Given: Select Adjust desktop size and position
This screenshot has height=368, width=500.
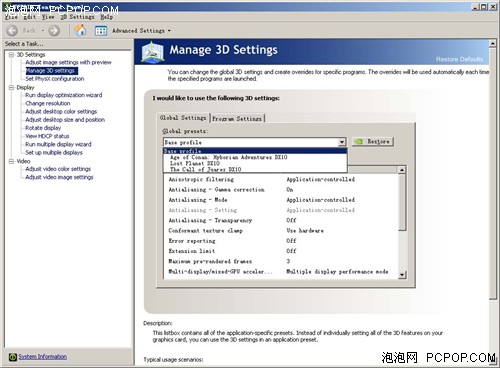Looking at the screenshot, I should (65, 120).
